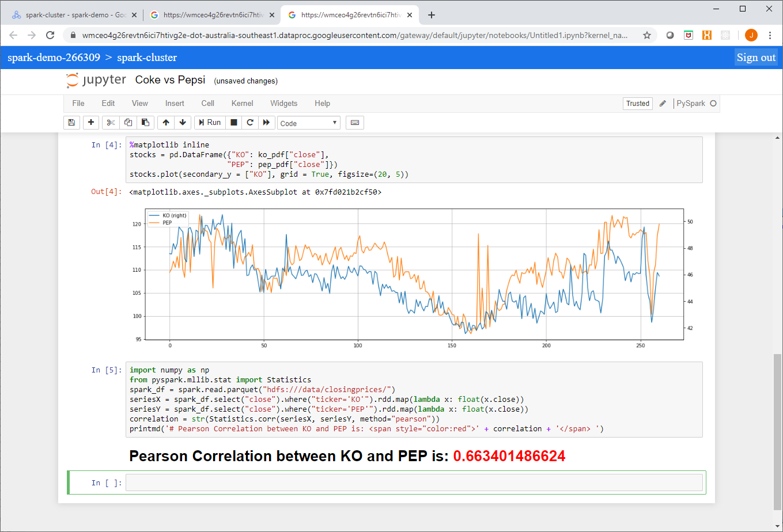Bookmark this page with star icon

[x=647, y=35]
